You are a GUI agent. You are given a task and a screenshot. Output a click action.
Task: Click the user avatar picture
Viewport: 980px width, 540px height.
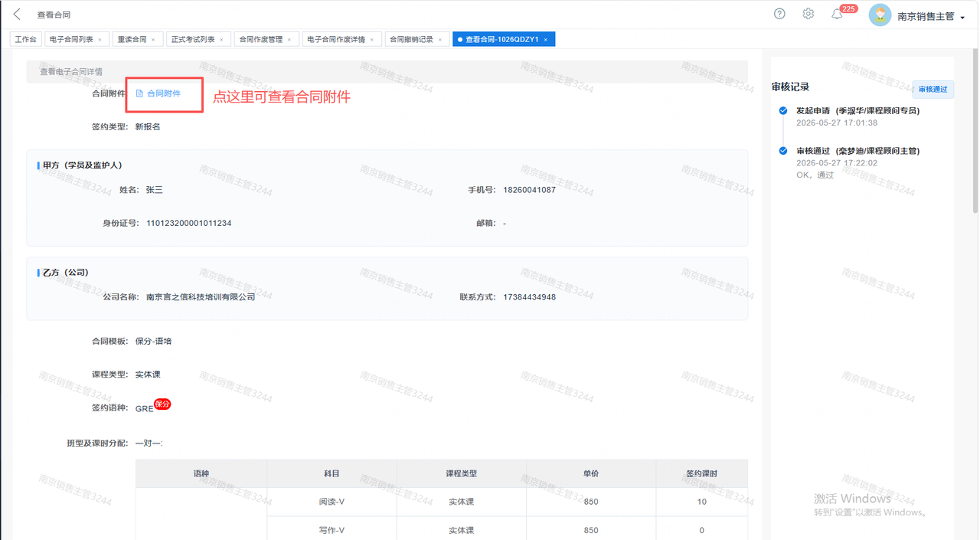(880, 15)
